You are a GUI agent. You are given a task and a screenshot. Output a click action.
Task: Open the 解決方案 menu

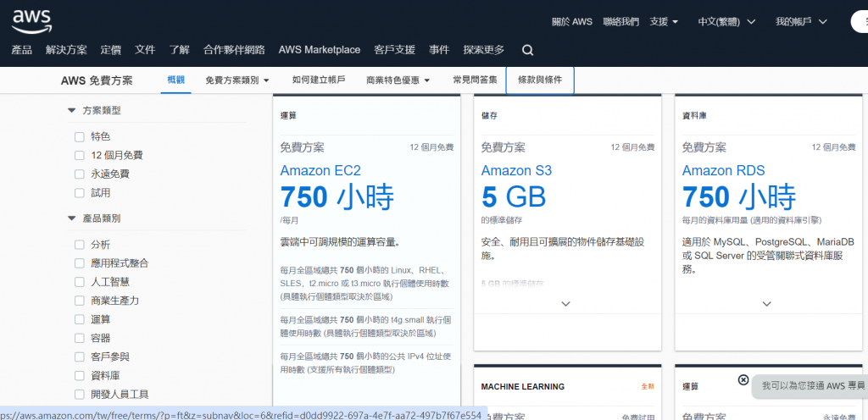click(66, 50)
